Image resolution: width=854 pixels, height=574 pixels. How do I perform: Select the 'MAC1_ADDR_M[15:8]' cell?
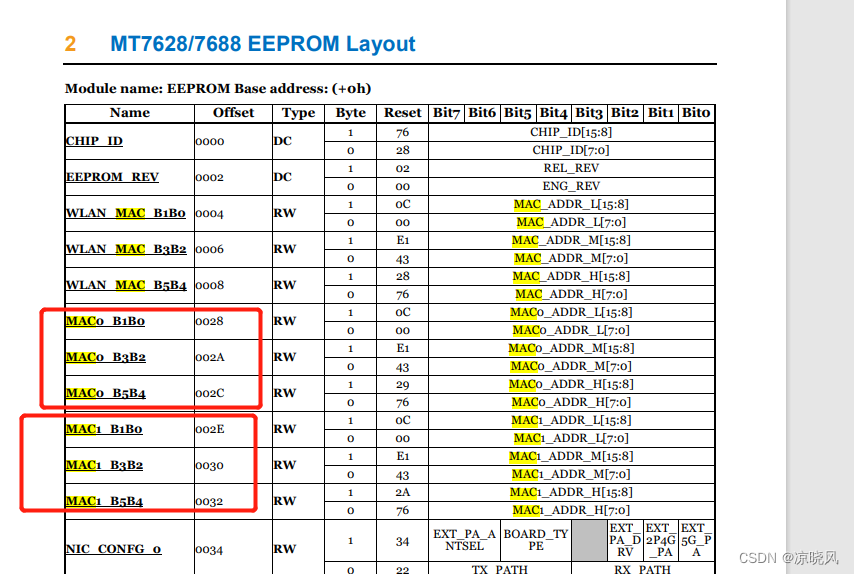[571, 456]
